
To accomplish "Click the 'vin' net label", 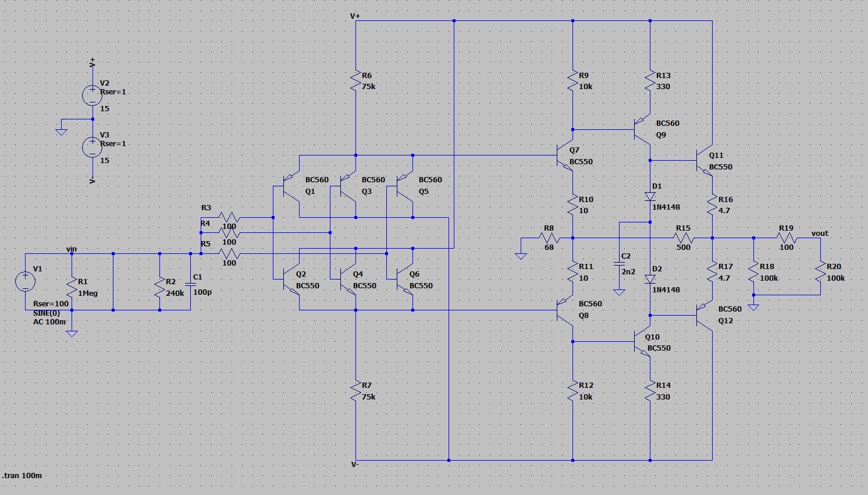I will [x=72, y=249].
